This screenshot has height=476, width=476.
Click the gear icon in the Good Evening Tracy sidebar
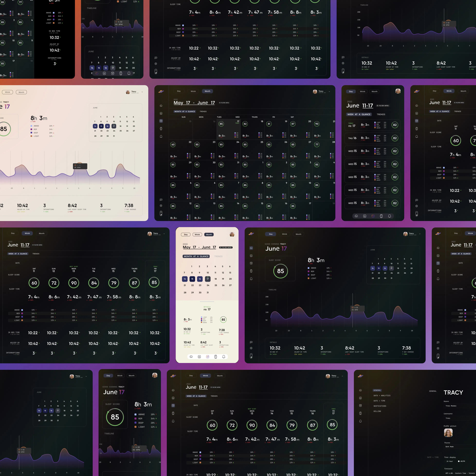tap(251, 348)
